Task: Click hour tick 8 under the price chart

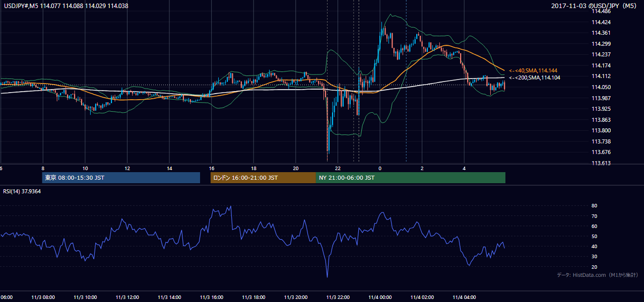Action: (x=43, y=169)
